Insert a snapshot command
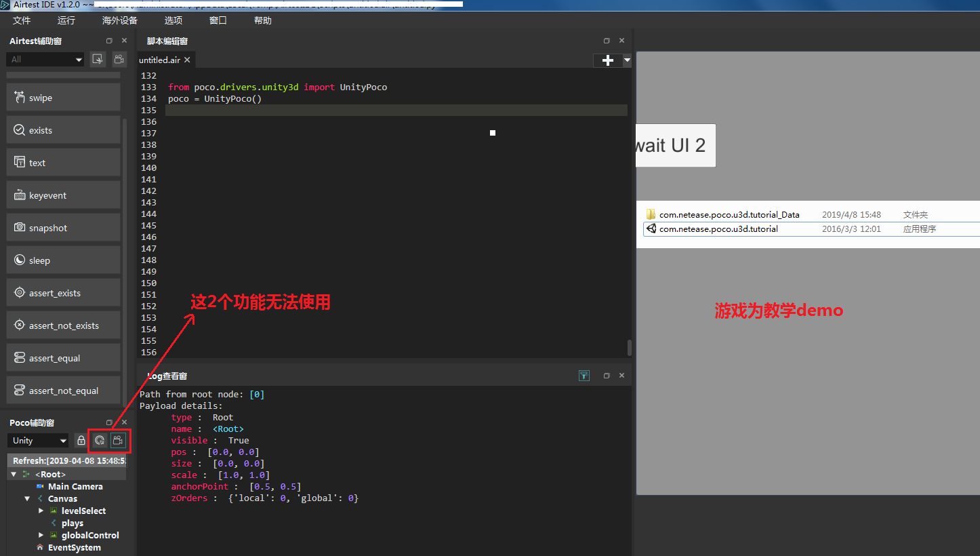This screenshot has height=556, width=980. pos(64,228)
